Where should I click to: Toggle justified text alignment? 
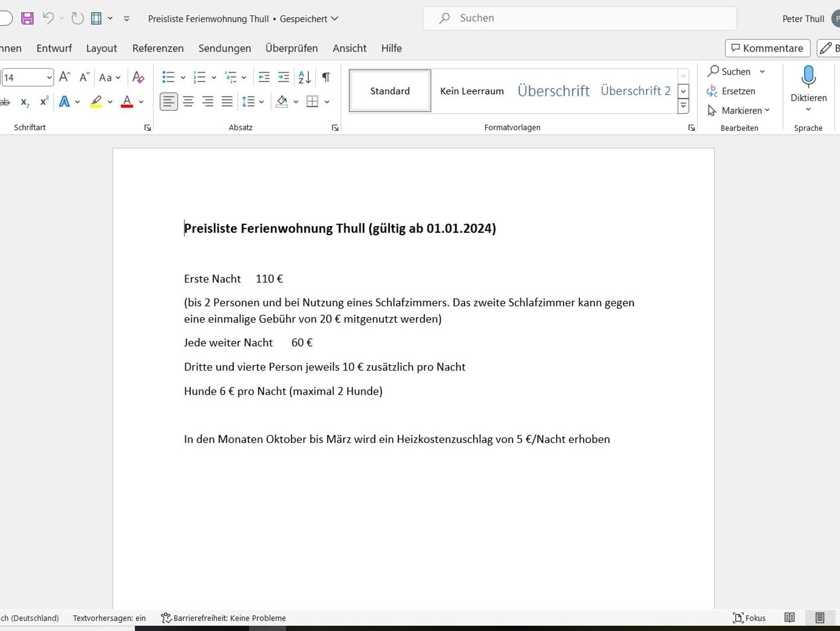(x=227, y=102)
